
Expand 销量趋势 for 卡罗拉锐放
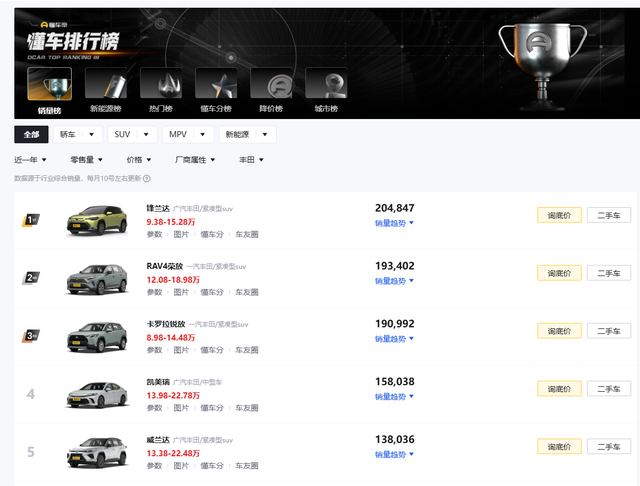[x=394, y=339]
